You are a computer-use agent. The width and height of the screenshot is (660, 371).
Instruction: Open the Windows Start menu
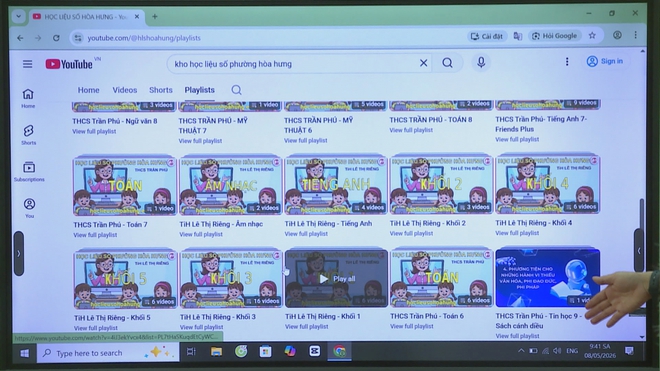pos(24,353)
